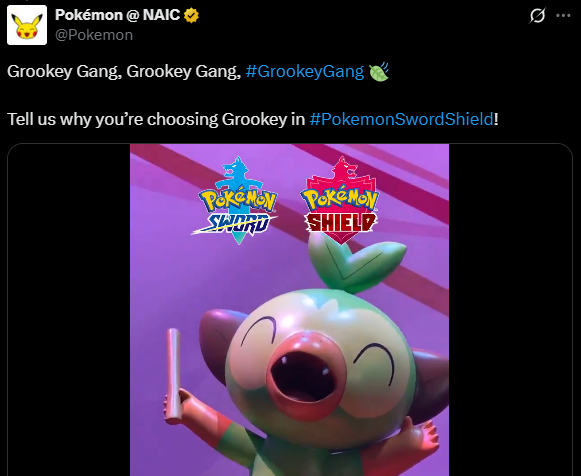Click the leaf emoji after #GrookeyGang
Image resolution: width=581 pixels, height=476 pixels.
tap(379, 71)
